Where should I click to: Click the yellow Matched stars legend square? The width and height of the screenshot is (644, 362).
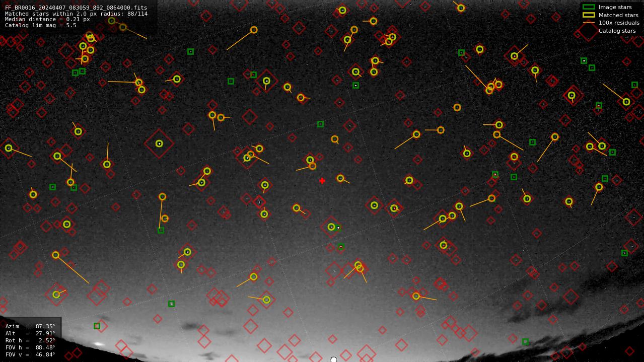tap(589, 15)
